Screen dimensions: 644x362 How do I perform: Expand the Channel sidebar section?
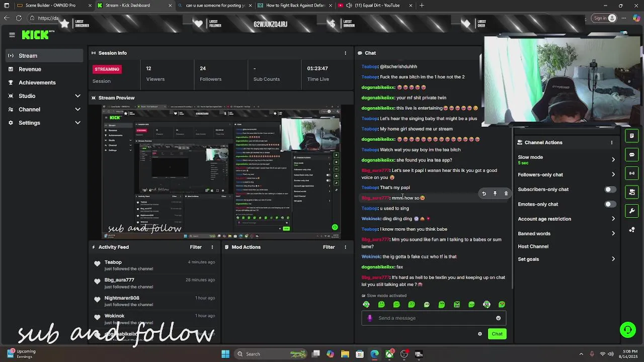[77, 109]
